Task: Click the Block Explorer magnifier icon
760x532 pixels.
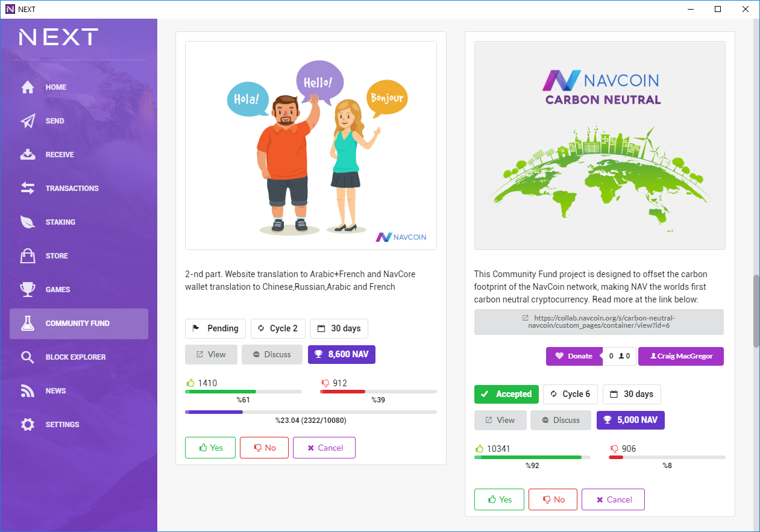Action: pyautogui.click(x=28, y=357)
